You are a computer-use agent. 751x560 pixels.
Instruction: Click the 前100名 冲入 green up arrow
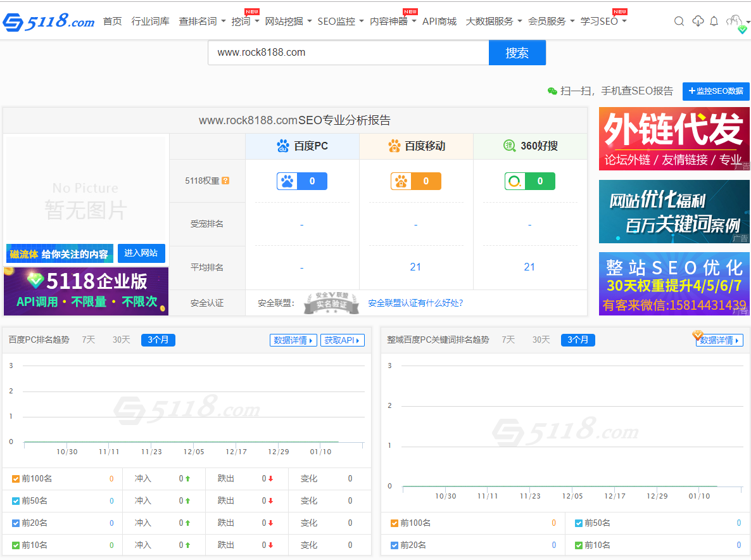click(187, 478)
